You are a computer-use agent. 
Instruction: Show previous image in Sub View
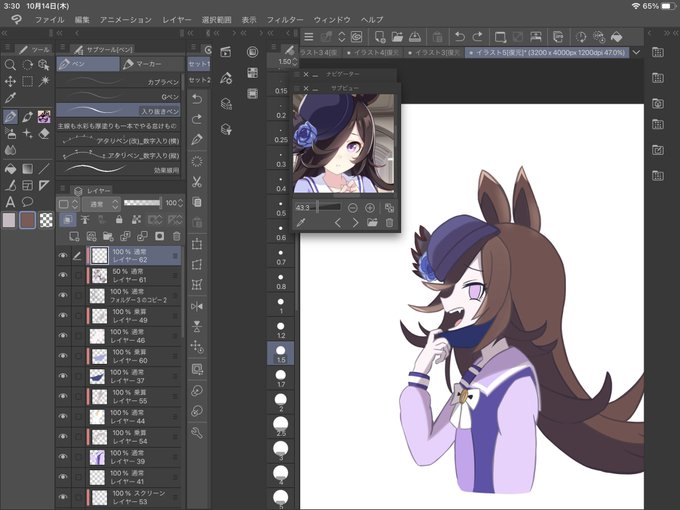338,223
